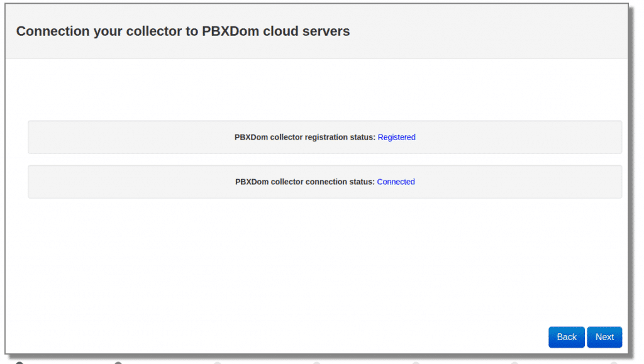
Task: Click the page heading about PBXDom cloud servers
Action: click(x=183, y=31)
